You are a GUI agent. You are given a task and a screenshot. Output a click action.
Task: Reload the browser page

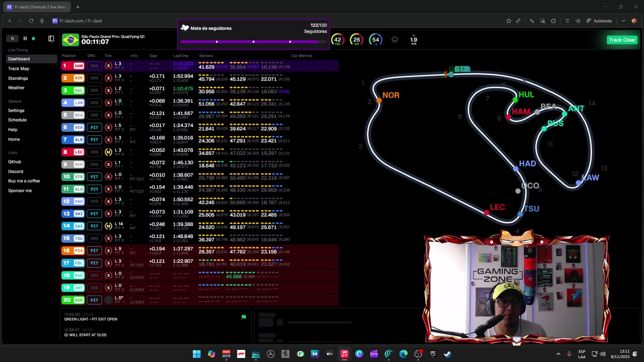tap(31, 21)
